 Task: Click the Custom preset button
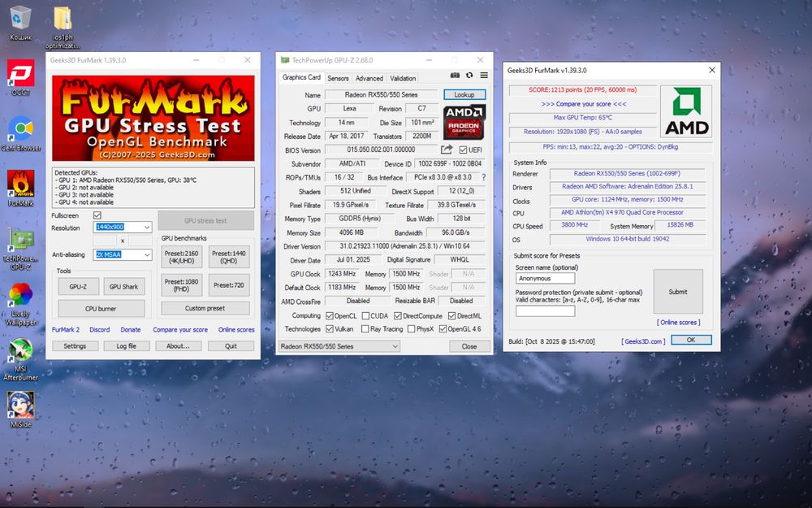pyautogui.click(x=205, y=308)
